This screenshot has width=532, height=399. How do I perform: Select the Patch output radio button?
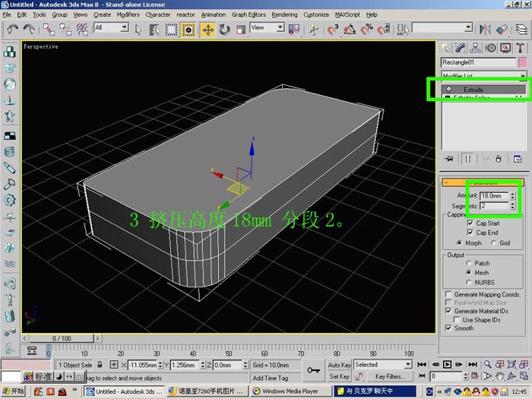(469, 263)
